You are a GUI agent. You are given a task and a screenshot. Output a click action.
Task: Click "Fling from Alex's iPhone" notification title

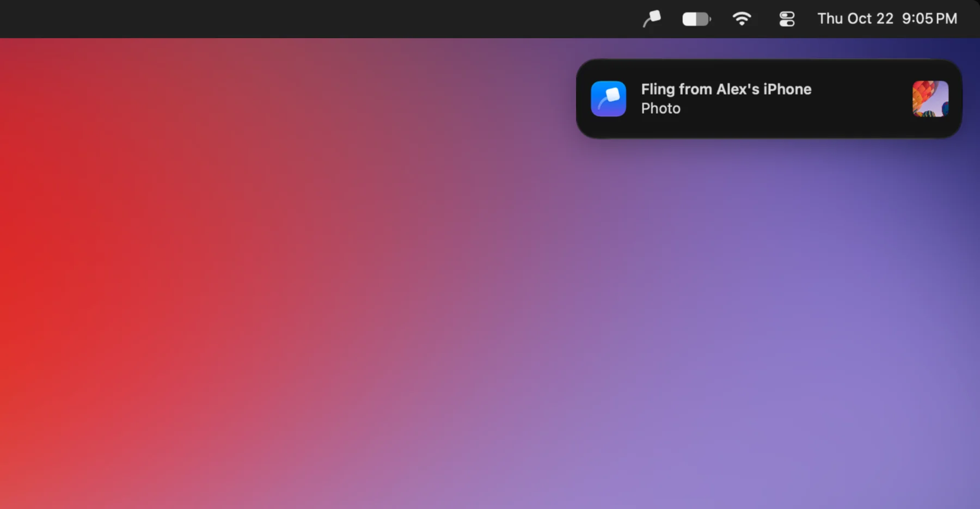click(x=726, y=89)
